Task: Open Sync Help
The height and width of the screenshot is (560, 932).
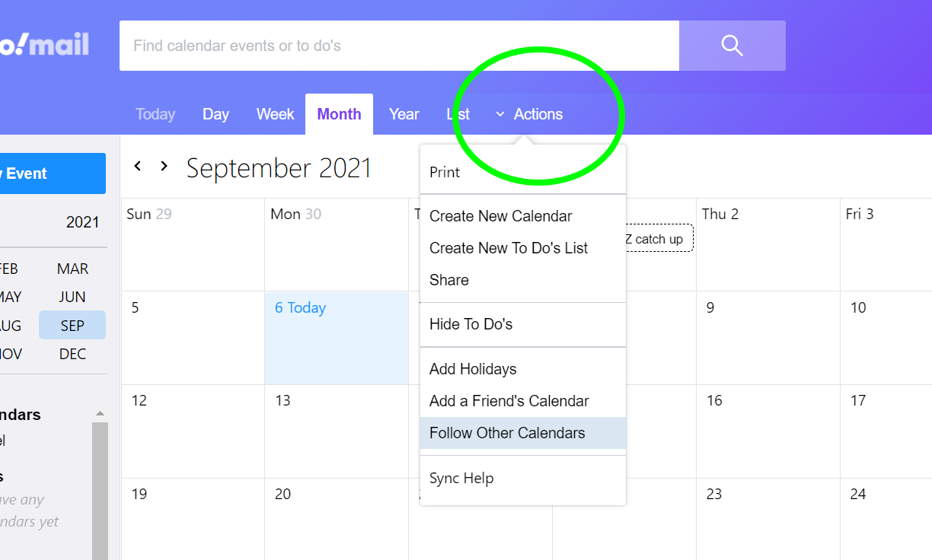Action: (461, 478)
